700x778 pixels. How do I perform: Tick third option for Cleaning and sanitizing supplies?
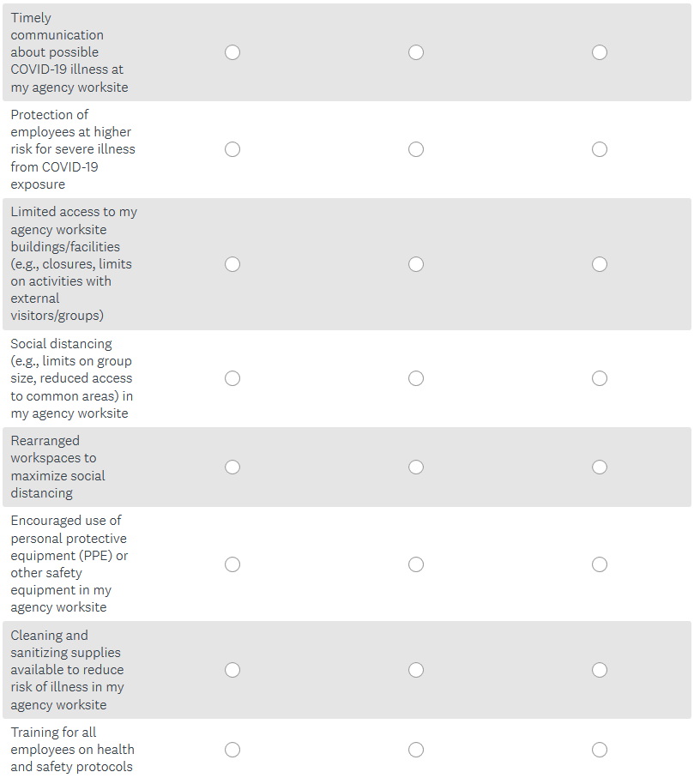tap(600, 670)
